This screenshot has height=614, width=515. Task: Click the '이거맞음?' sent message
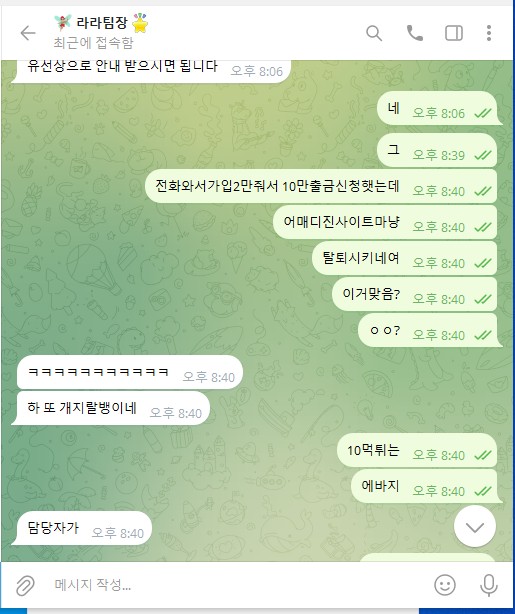pyautogui.click(x=414, y=294)
